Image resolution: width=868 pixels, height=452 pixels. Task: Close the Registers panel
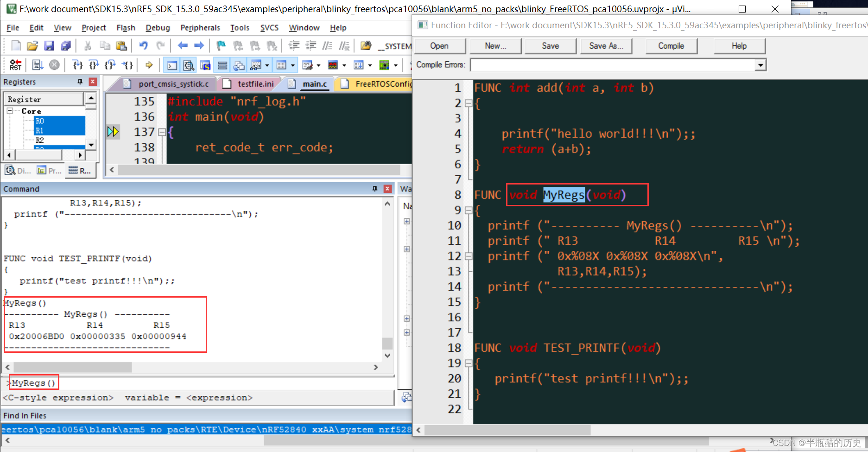pyautogui.click(x=93, y=82)
